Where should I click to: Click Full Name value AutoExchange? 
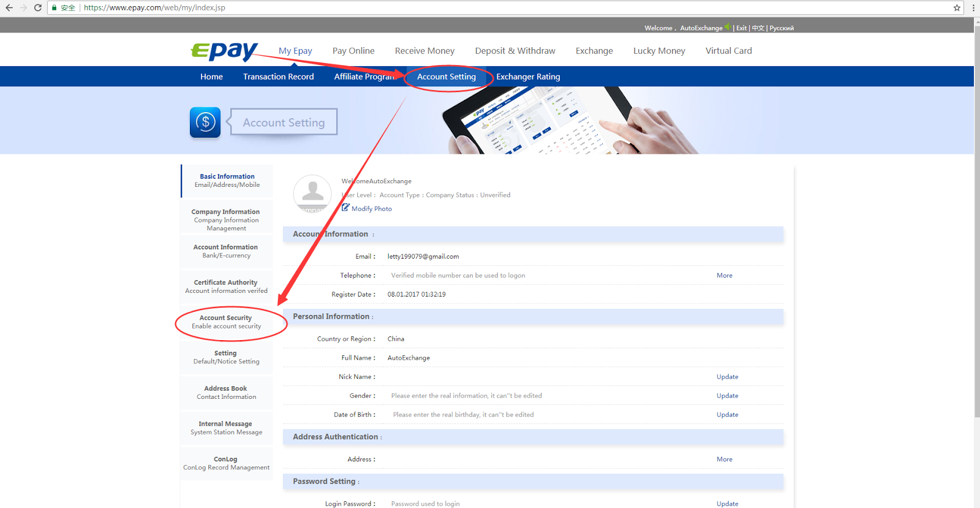[x=409, y=358]
